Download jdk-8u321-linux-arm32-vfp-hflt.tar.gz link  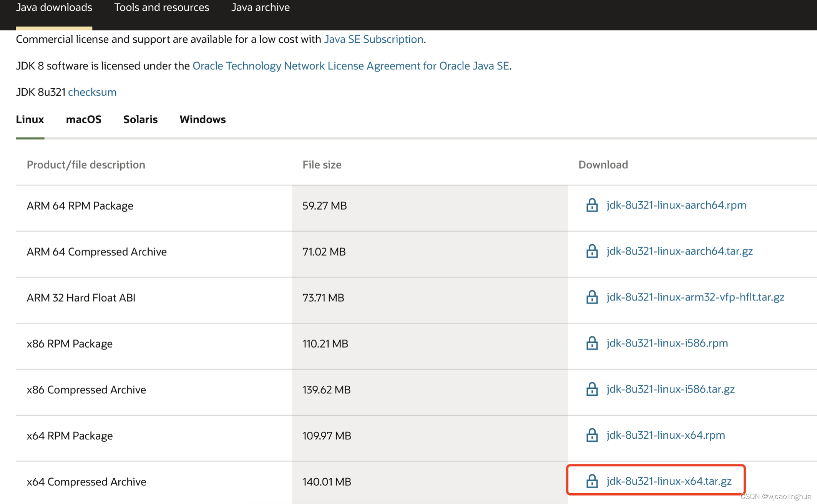click(695, 297)
